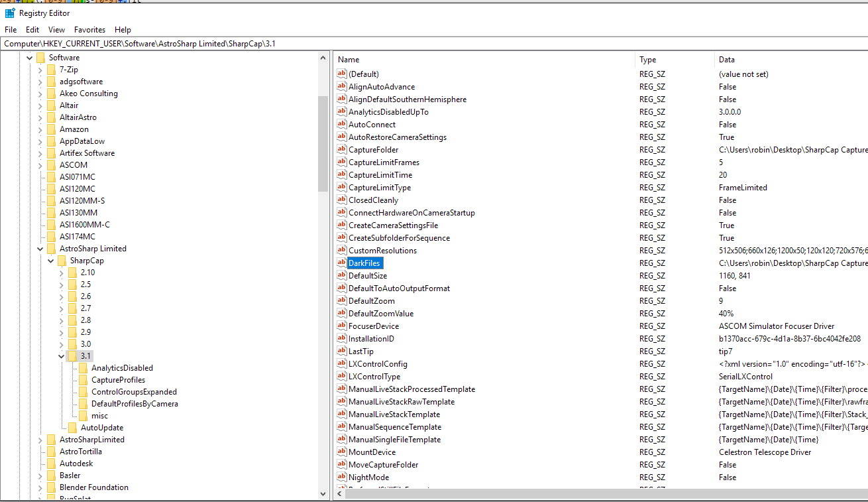Open the Help menu
868x502 pixels.
coord(123,30)
